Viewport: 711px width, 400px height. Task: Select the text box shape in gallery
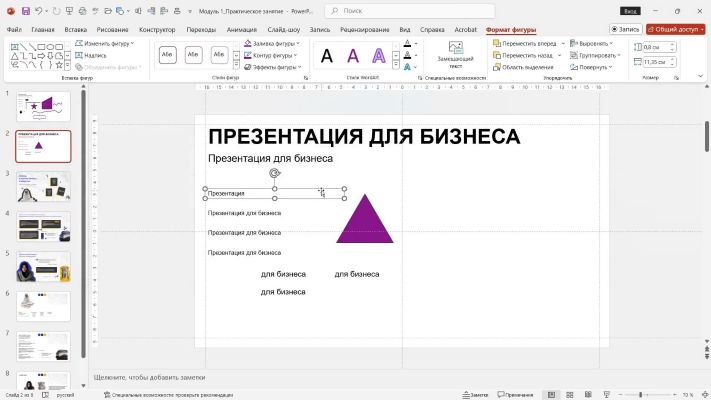click(x=15, y=47)
